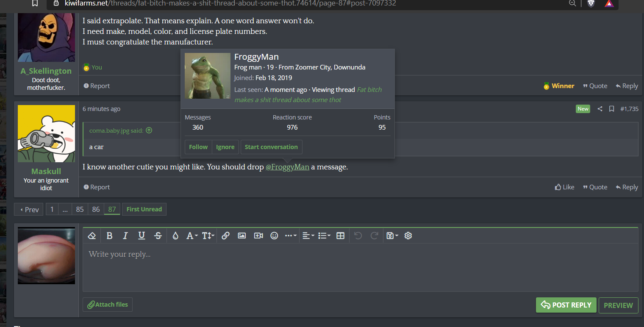Quote Maskull's post

tap(595, 187)
